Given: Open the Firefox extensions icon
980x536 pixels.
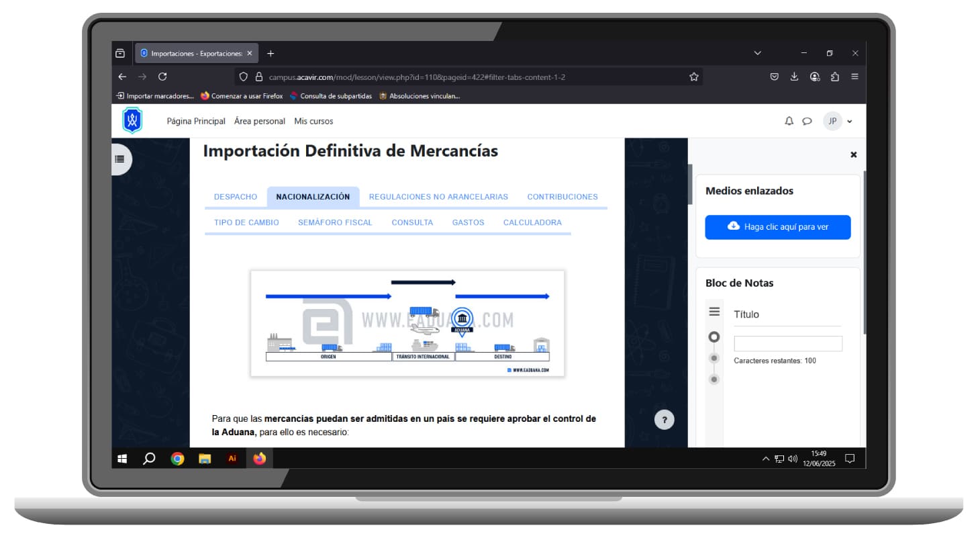Looking at the screenshot, I should [x=835, y=77].
